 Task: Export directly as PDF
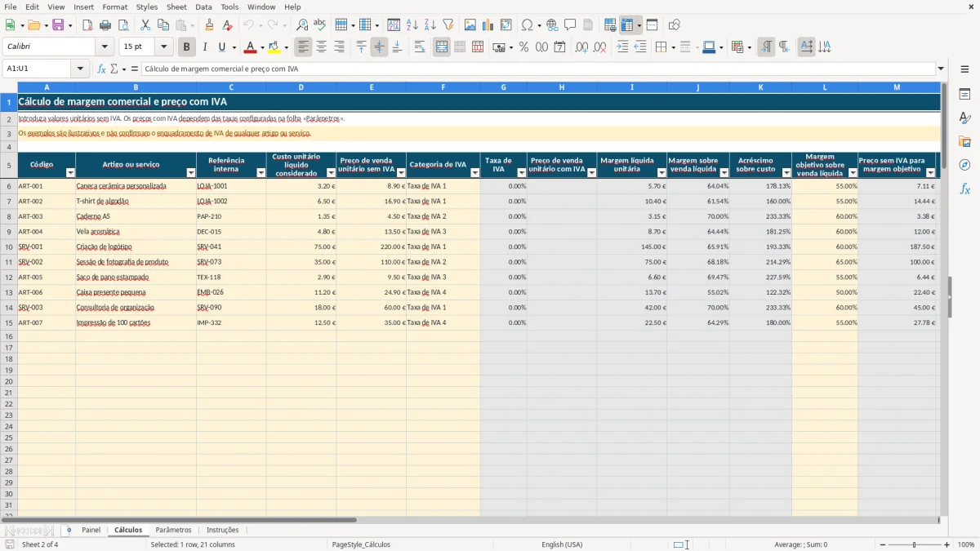87,25
